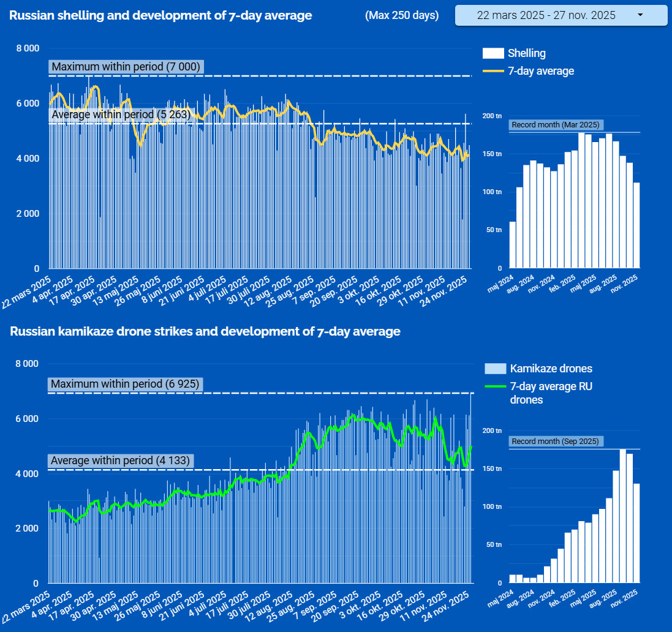672x632 pixels.
Task: Click the Maximum within period (6 925) label
Action: click(125, 384)
